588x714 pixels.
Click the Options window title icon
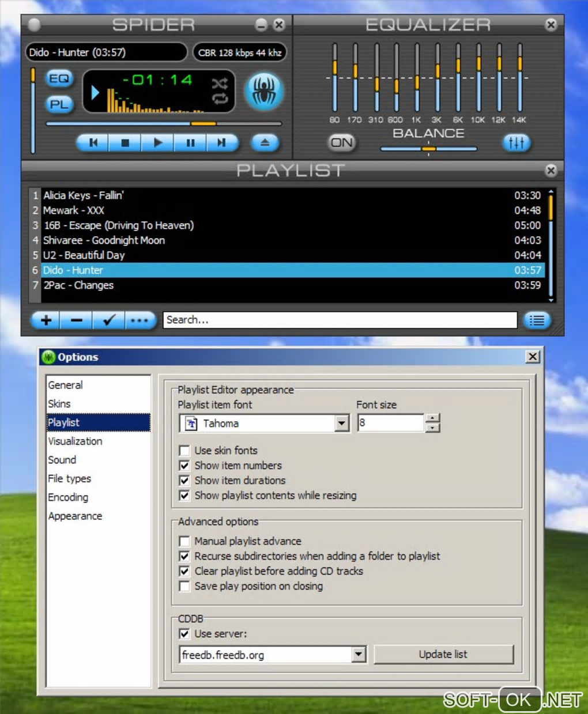pyautogui.click(x=48, y=357)
